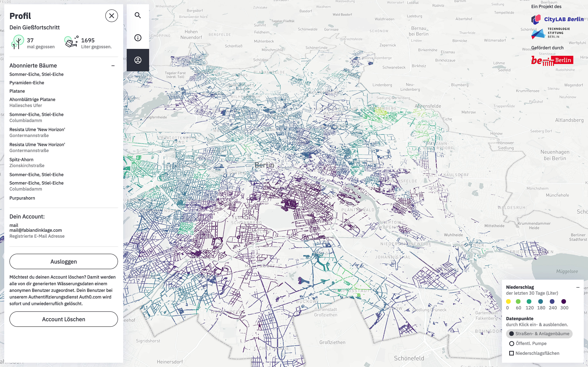Open the CityLAB Berlin logo
Viewport: 588px width, 367px height.
coord(557,19)
